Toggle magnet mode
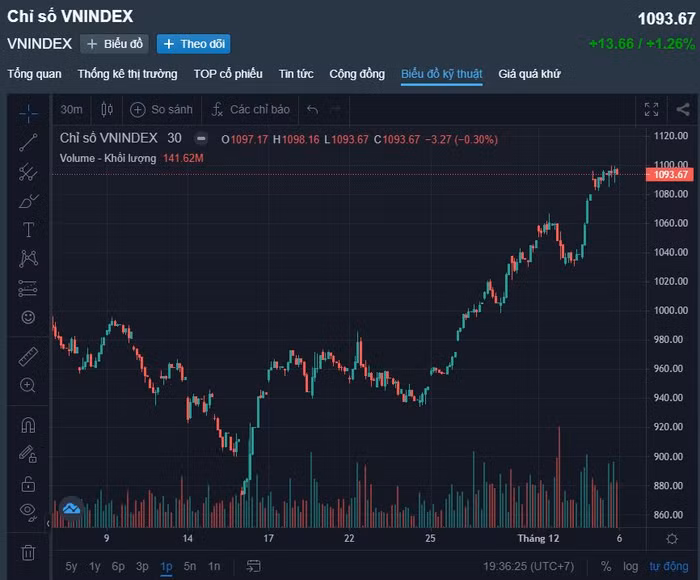Screen dimensions: 700x580 point(28,425)
